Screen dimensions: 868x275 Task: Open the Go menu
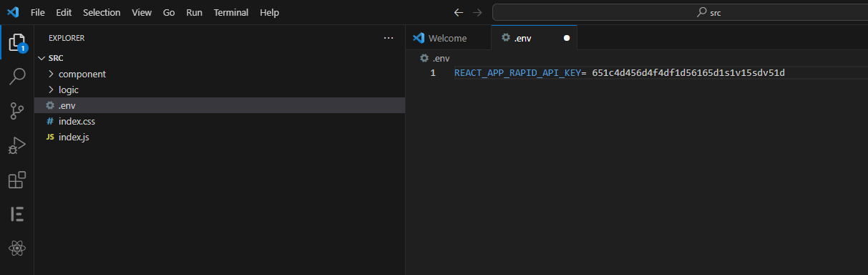tap(169, 13)
